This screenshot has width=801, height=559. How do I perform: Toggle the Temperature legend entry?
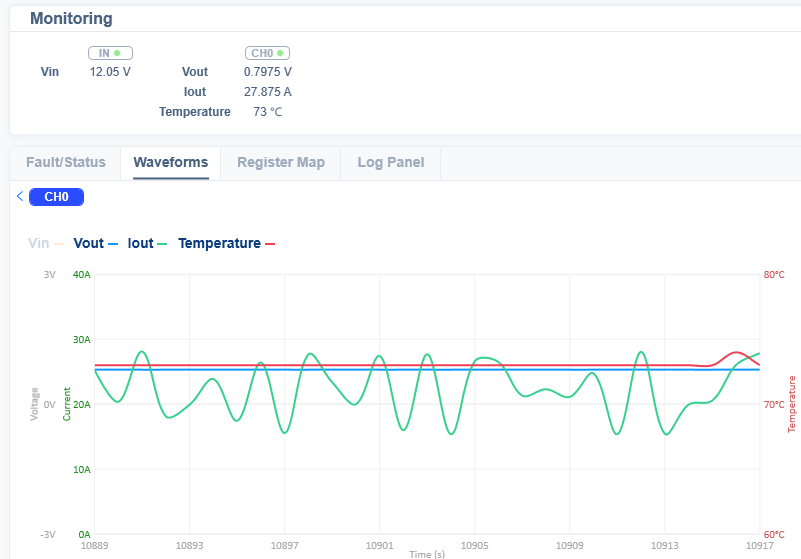point(219,243)
